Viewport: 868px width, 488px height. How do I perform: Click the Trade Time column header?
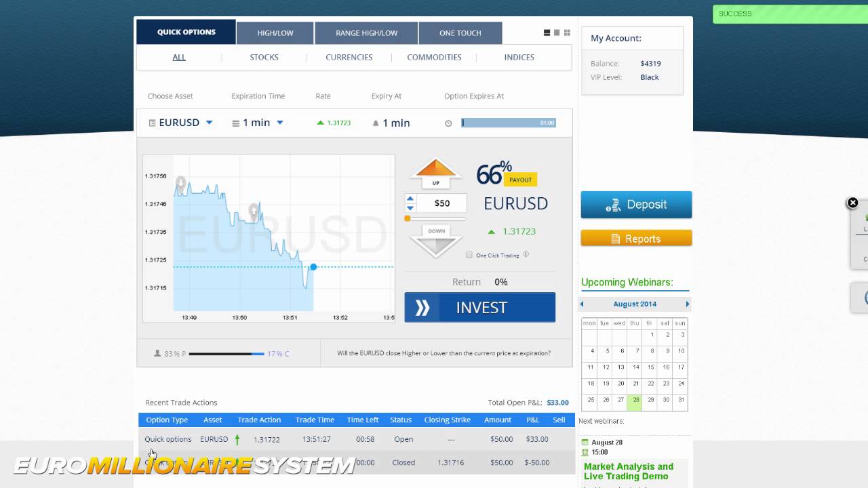click(x=315, y=420)
